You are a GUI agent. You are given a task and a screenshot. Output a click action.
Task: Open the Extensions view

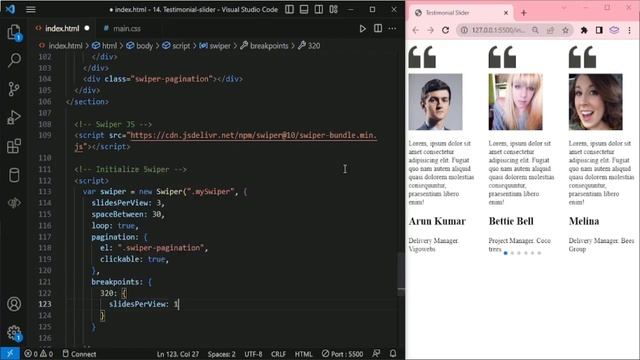point(14,146)
